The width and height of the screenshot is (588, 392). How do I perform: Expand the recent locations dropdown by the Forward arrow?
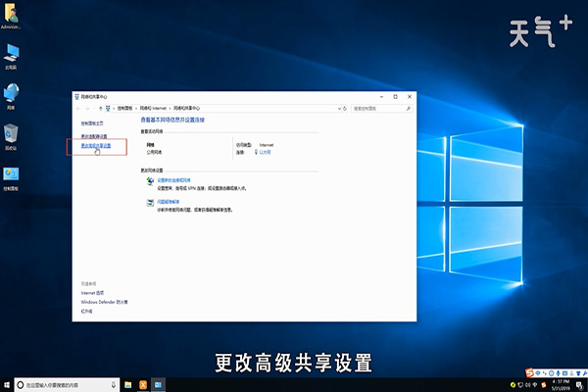(x=94, y=109)
